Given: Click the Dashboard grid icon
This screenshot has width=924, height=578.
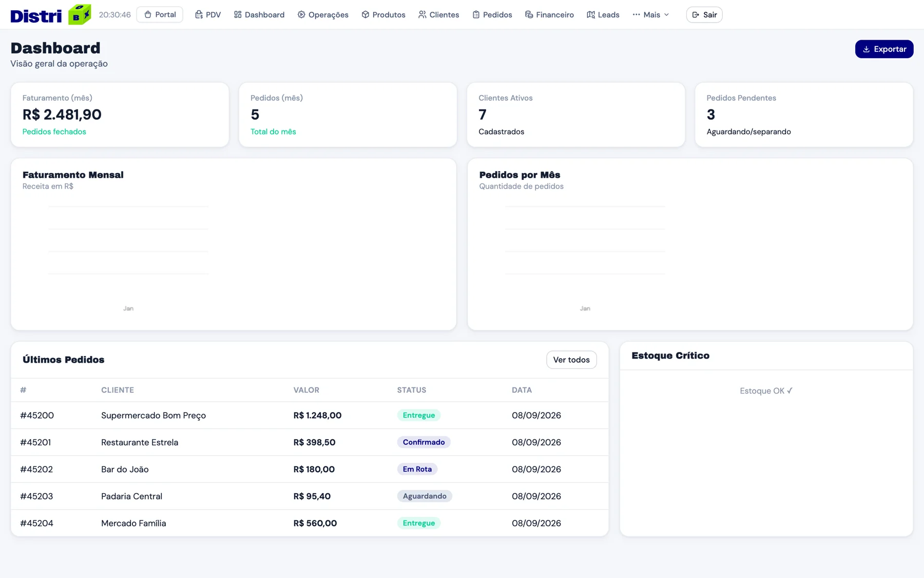Looking at the screenshot, I should click(x=238, y=14).
